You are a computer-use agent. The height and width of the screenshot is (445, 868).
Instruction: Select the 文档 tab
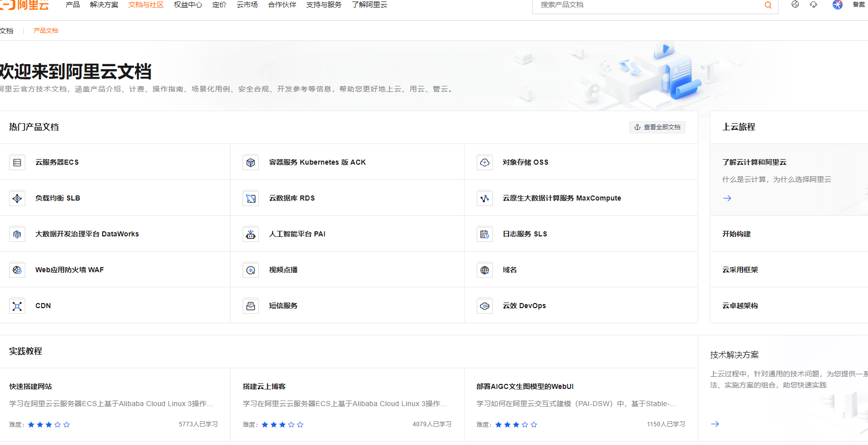(7, 31)
